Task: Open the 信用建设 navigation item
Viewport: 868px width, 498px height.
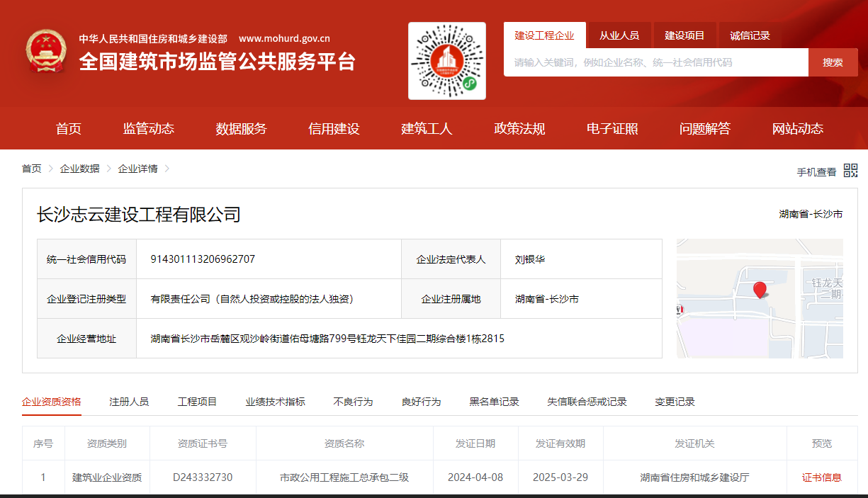Action: click(x=334, y=129)
